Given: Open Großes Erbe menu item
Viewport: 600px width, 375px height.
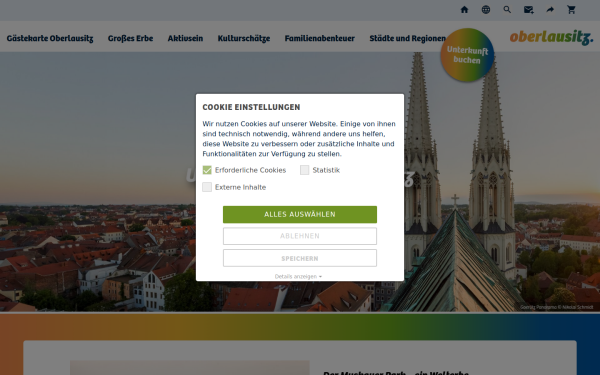Looking at the screenshot, I should 130,38.
